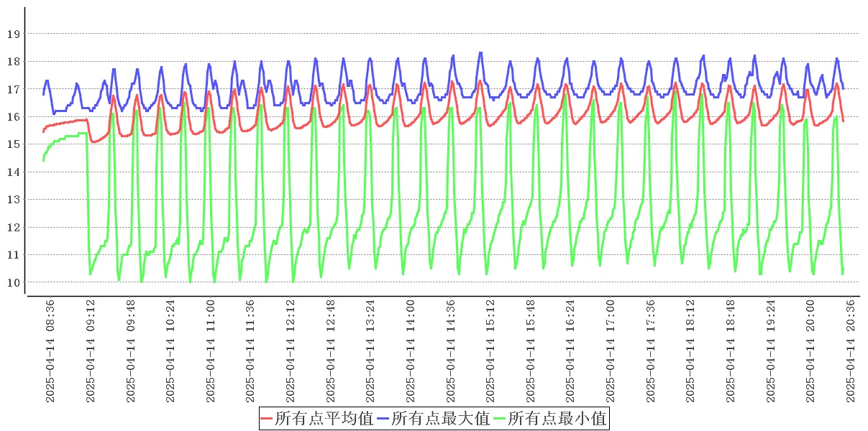Click the y-axis value 10 label
Screen dimensions: 868x431
[x=14, y=282]
